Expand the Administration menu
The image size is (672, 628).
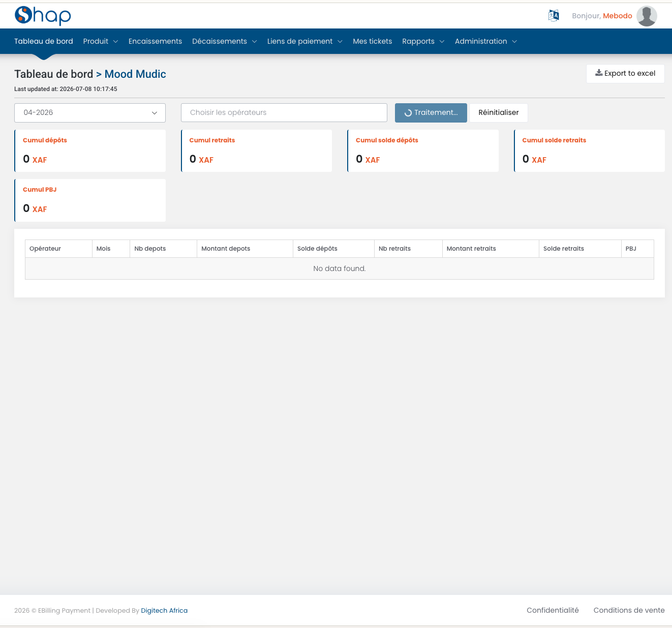(486, 41)
